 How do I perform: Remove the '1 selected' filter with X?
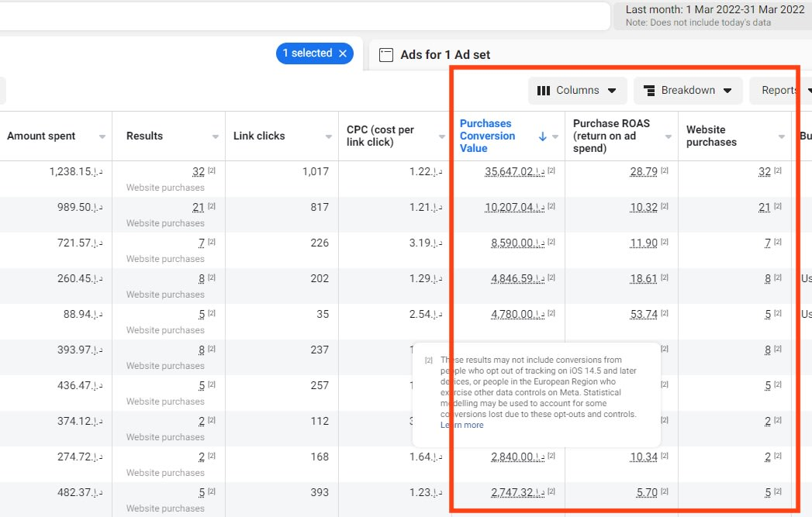click(342, 53)
